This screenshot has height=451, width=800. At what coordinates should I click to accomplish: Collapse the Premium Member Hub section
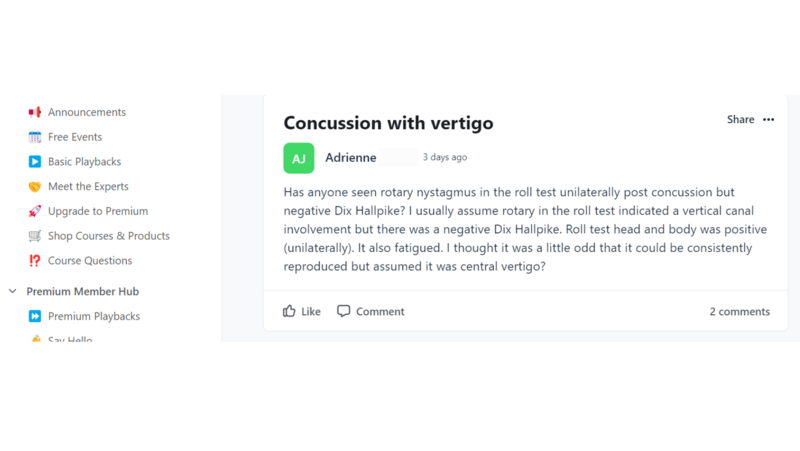(x=13, y=292)
